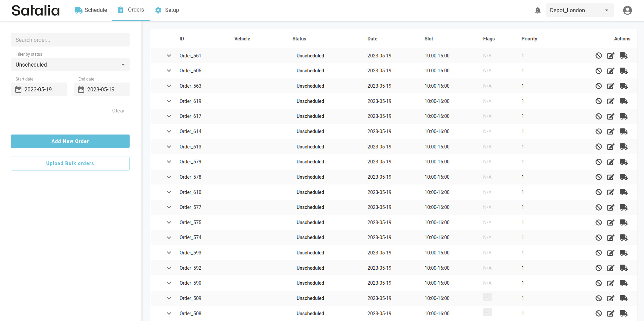Click the edit icon for Order_593

pyautogui.click(x=611, y=253)
